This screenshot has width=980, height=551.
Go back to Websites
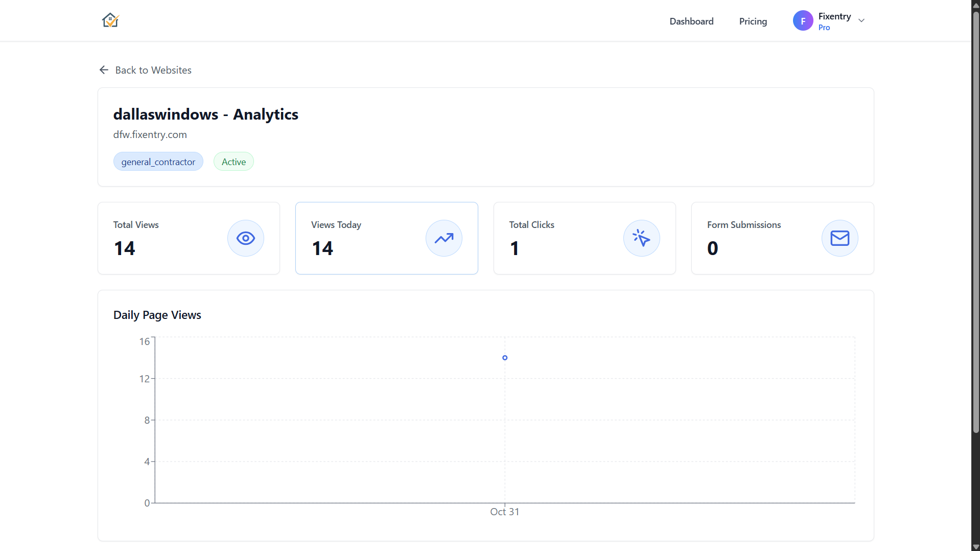pos(145,70)
